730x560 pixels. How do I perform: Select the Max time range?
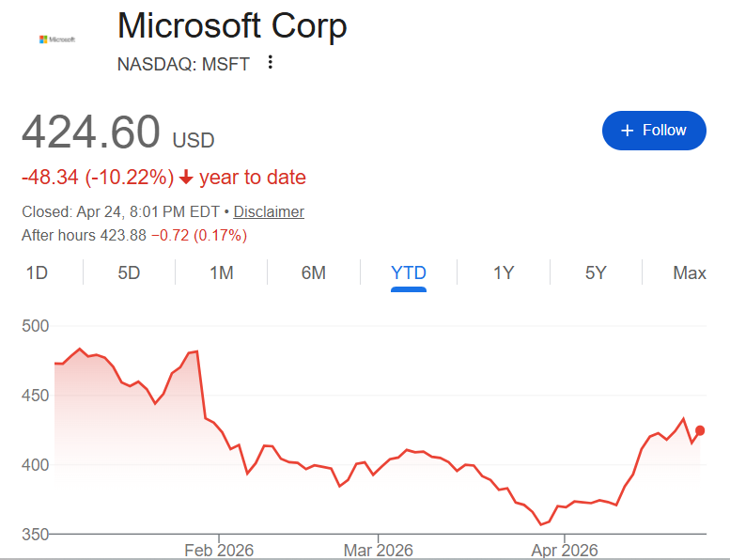[x=690, y=273]
